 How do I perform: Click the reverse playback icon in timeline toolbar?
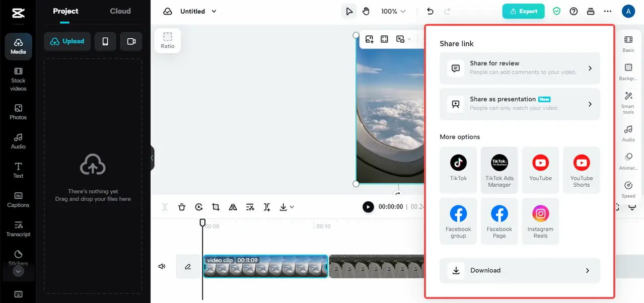(x=199, y=207)
